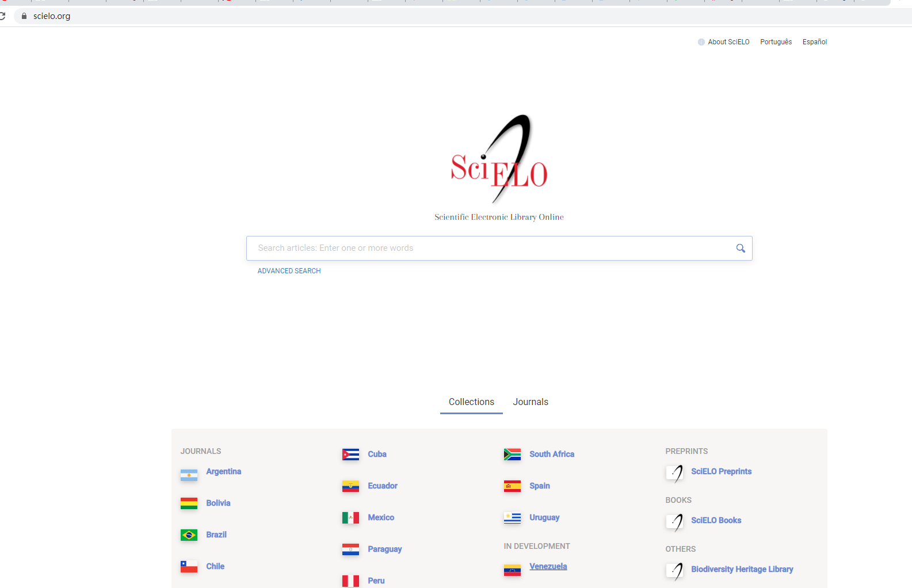Open the About SciELO link

pos(728,42)
